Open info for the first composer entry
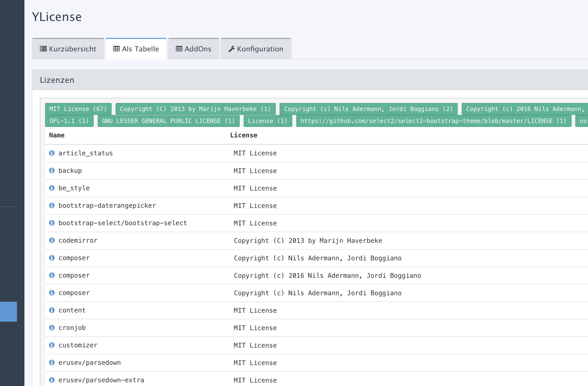This screenshot has height=386, width=588. coord(52,258)
